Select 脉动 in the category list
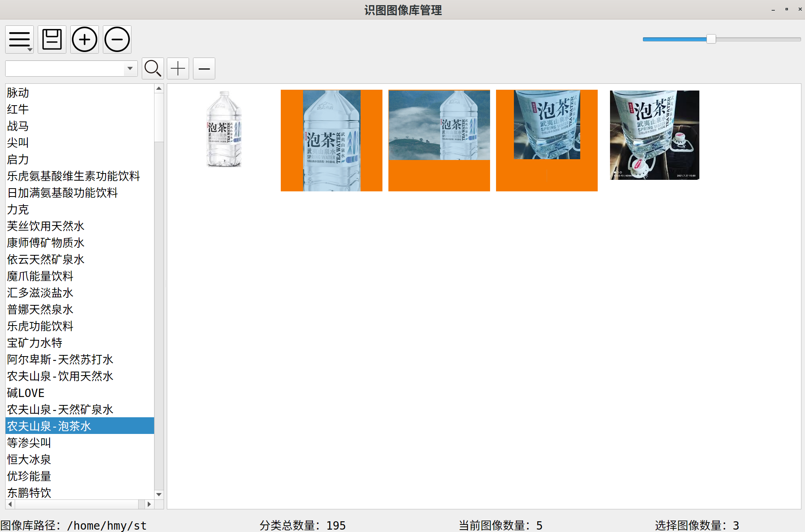This screenshot has height=532, width=805. pyautogui.click(x=79, y=93)
